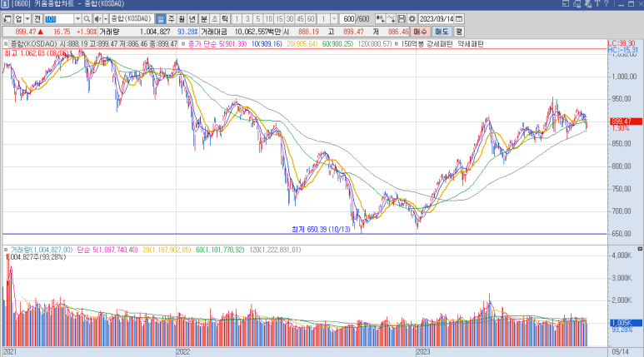Open chart settings gear icon
Screen dimensions: 644x357
412,19
